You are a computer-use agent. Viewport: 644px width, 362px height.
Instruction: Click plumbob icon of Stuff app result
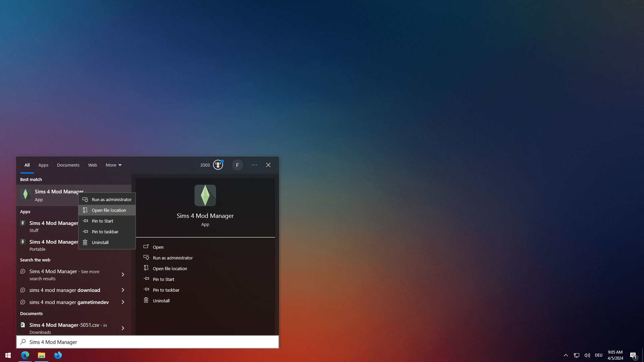tap(23, 223)
